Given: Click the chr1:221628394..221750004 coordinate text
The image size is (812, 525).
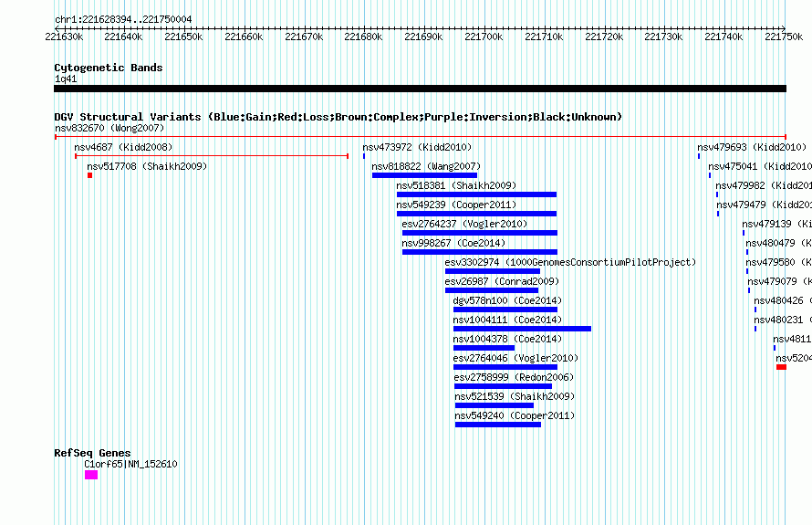Looking at the screenshot, I should coord(123,19).
